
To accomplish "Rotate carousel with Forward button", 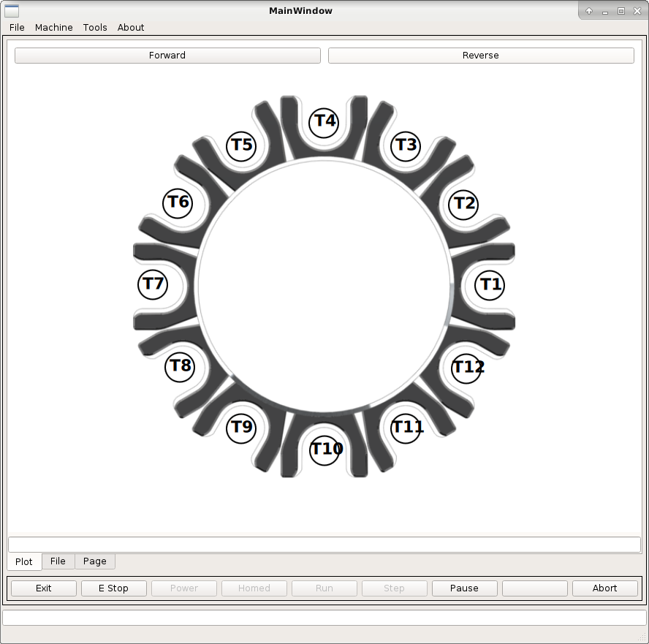I will tap(167, 56).
